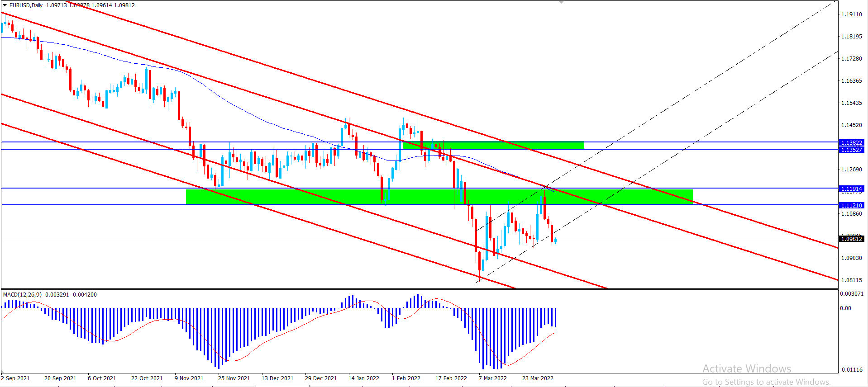The width and height of the screenshot is (868, 387).
Task: Click the 1.13822 horizontal line price tag
Action: click(x=851, y=142)
